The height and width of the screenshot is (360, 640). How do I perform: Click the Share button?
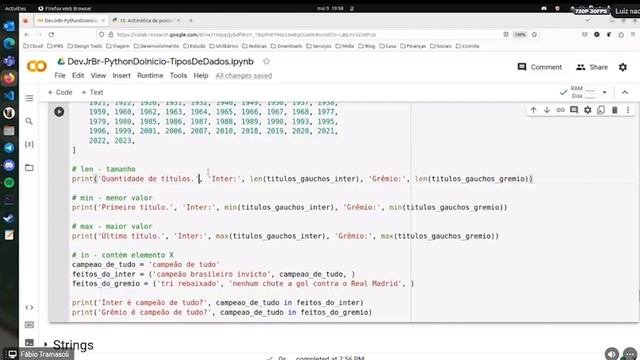point(592,67)
